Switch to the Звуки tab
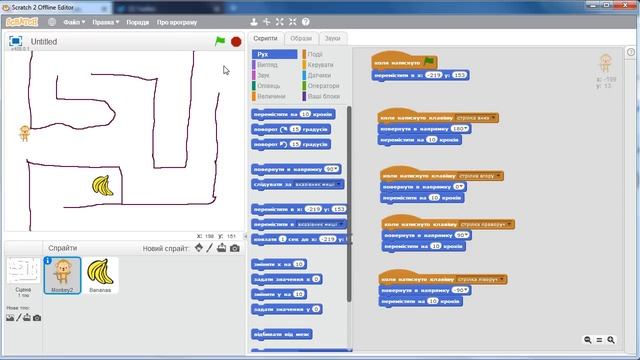This screenshot has height=360, width=640. pos(332,38)
